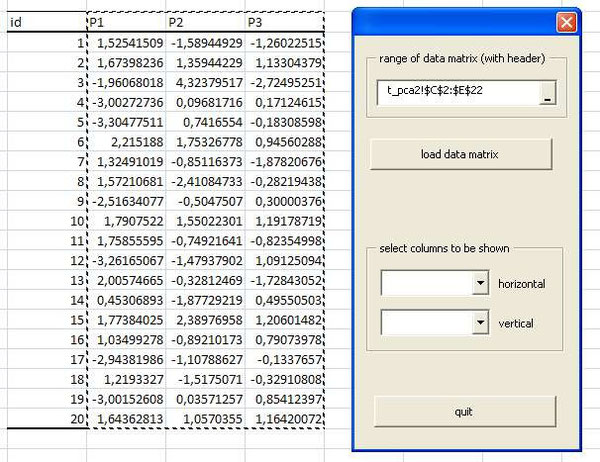Select cell with value 1,67398236

126,62
